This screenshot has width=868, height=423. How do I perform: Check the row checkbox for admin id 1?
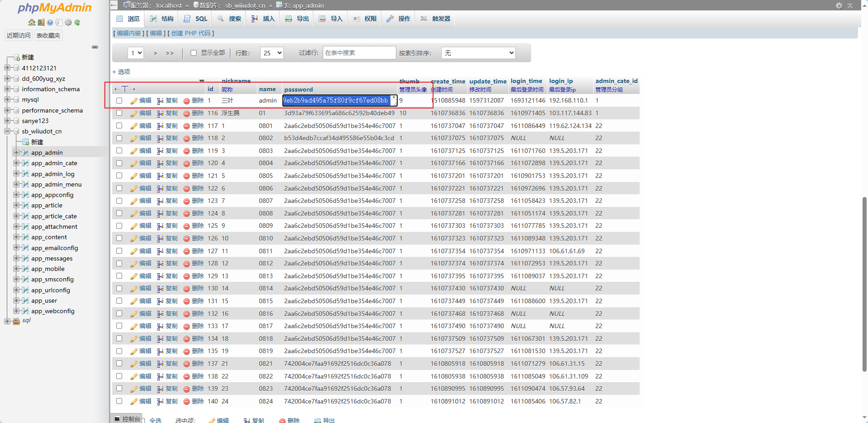pyautogui.click(x=119, y=101)
